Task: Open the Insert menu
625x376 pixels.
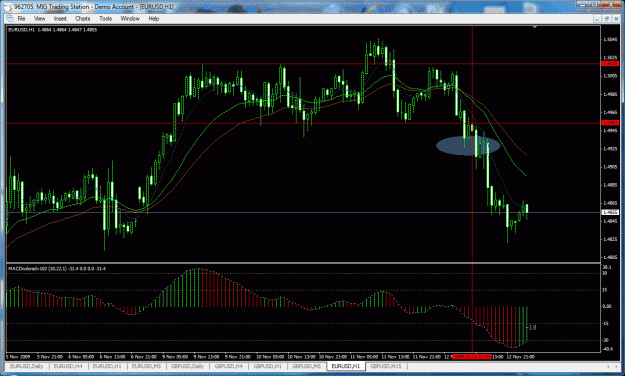Action: click(x=60, y=18)
